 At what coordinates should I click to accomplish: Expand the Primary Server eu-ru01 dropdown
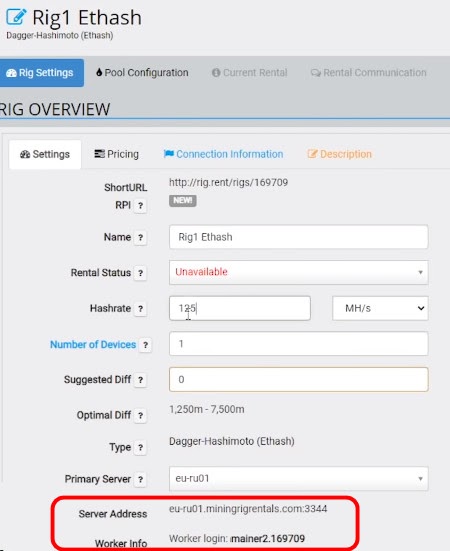[x=299, y=479]
